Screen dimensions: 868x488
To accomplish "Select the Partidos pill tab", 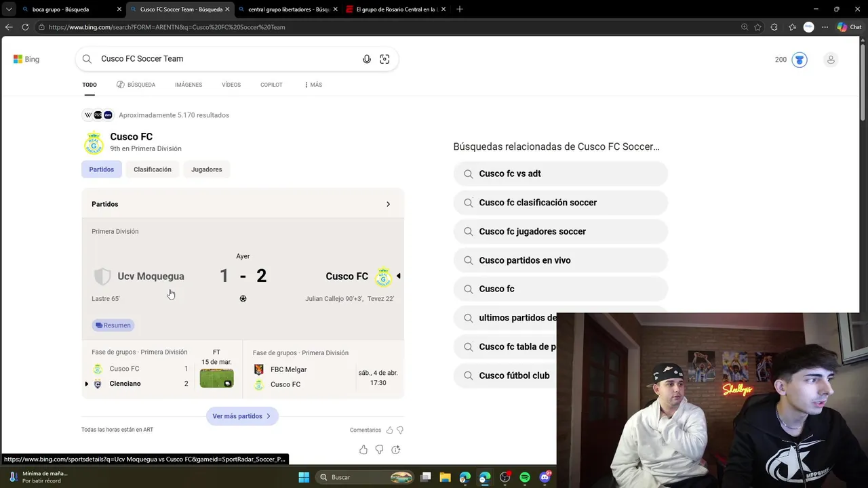I will click(102, 169).
